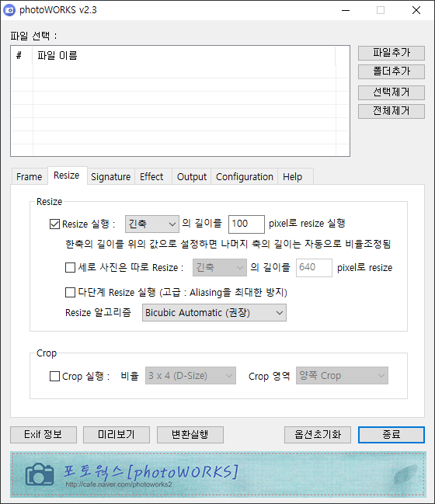Click the 미리보기 preview button
This screenshot has width=435, height=504.
click(x=117, y=435)
